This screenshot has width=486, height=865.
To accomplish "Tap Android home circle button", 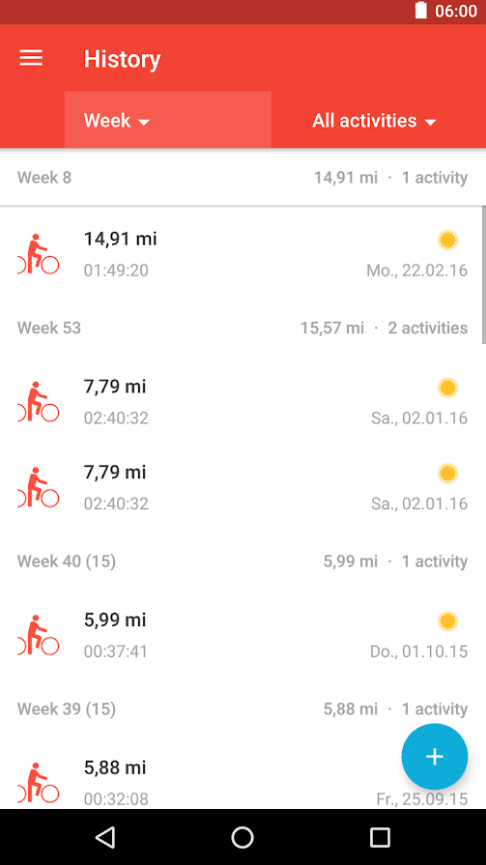I will pyautogui.click(x=243, y=837).
